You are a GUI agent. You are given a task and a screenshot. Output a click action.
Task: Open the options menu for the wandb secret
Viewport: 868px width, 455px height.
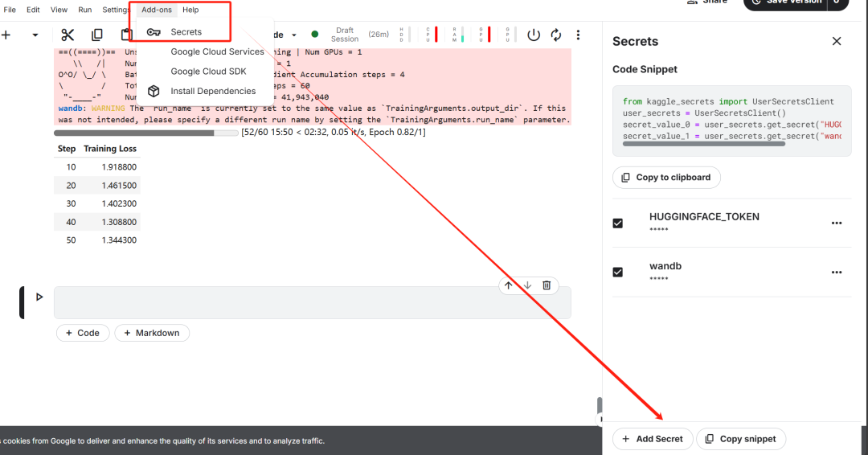point(837,273)
